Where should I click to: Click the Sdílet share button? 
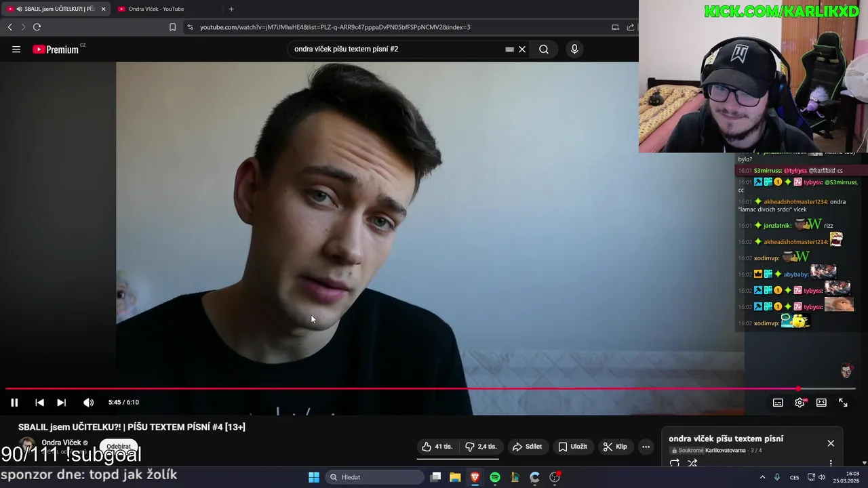(527, 447)
